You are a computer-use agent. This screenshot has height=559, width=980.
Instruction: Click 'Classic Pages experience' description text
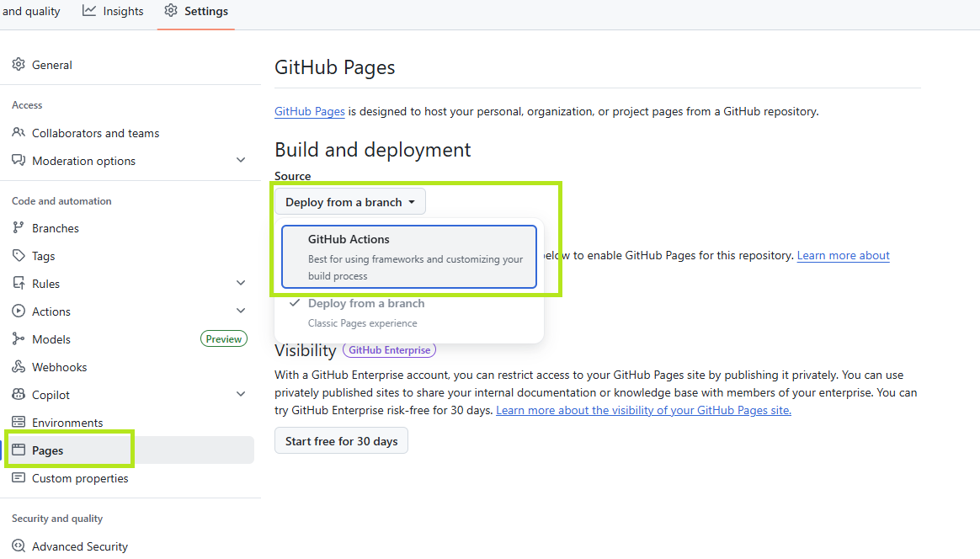(363, 323)
